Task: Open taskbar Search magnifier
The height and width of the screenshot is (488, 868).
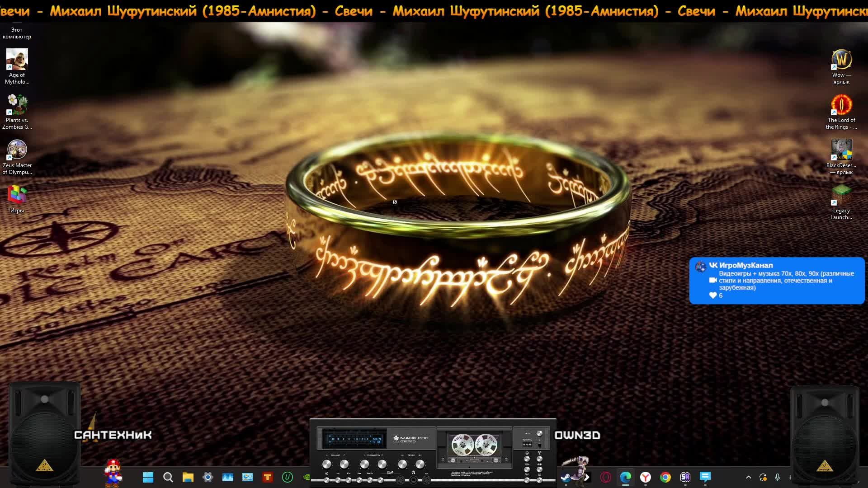Action: click(x=168, y=477)
